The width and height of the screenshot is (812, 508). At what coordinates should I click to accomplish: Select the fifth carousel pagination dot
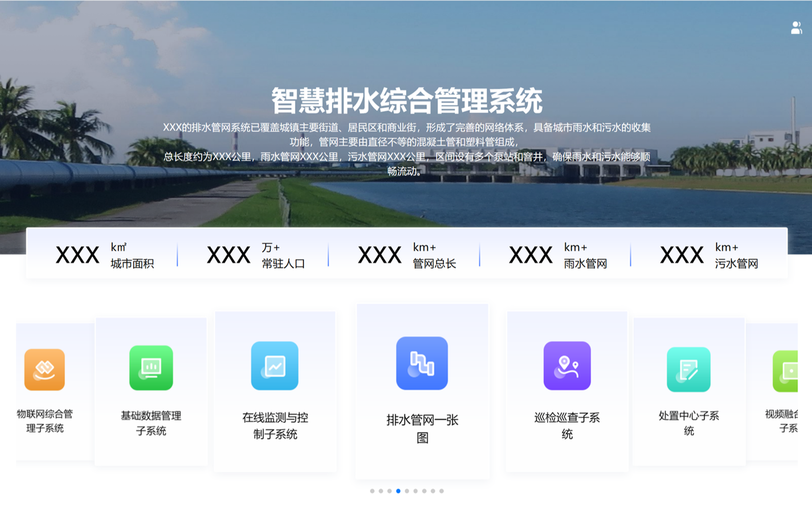tap(407, 491)
